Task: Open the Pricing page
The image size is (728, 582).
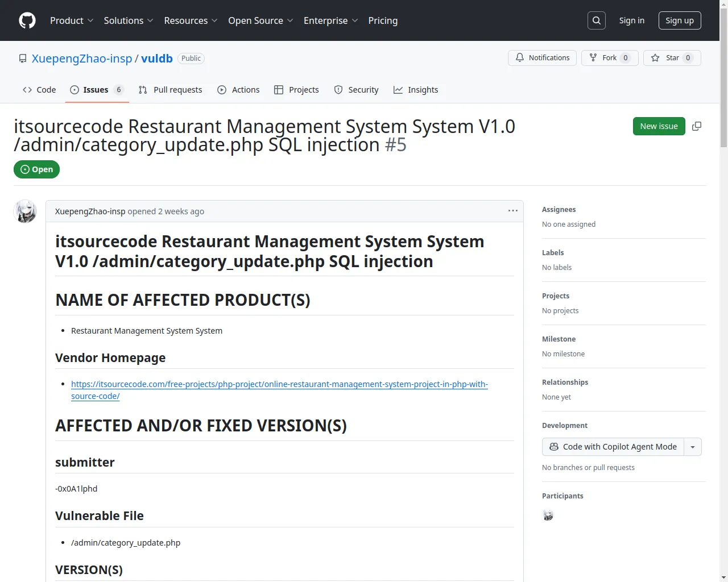Action: pyautogui.click(x=383, y=20)
